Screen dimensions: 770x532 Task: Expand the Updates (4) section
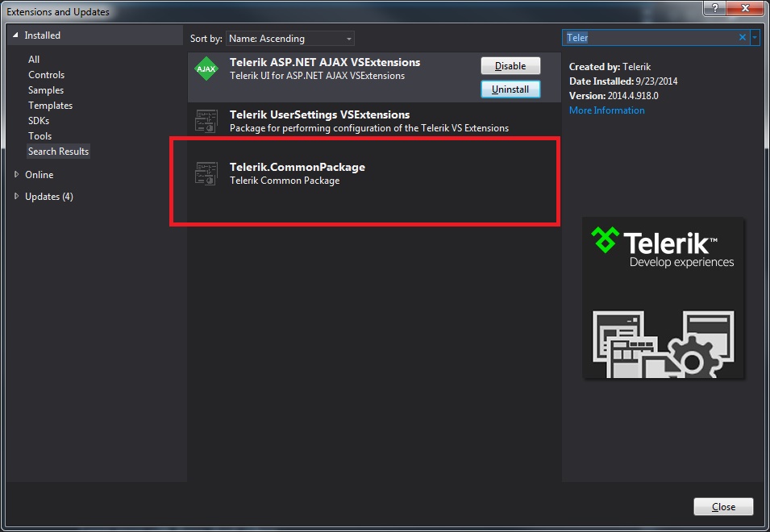click(16, 197)
